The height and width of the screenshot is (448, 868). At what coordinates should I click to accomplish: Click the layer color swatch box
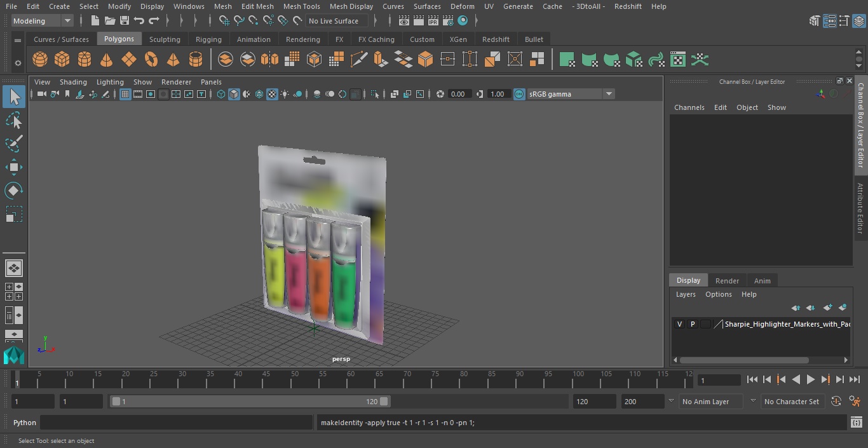705,324
